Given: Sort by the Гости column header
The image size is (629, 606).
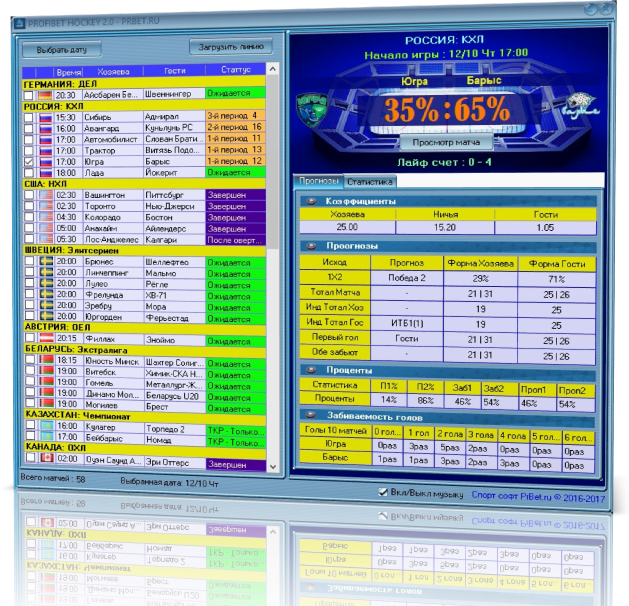Looking at the screenshot, I should [x=174, y=71].
